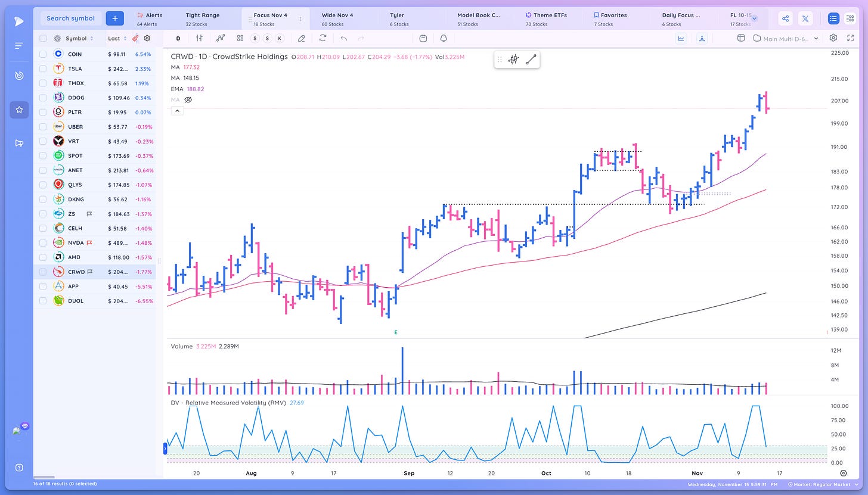This screenshot has height=495, width=868.
Task: Expand the watchlist tabs overflow chevron
Action: click(754, 18)
